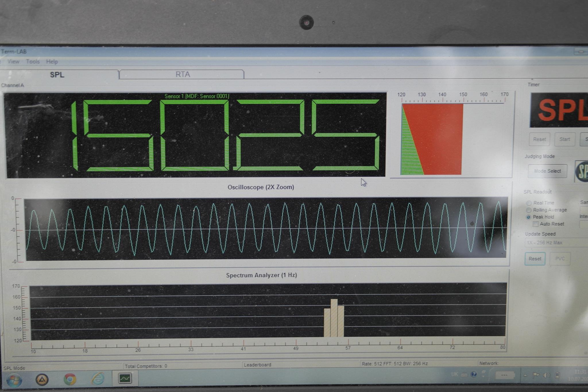Open the UK input language selector

tap(454, 374)
